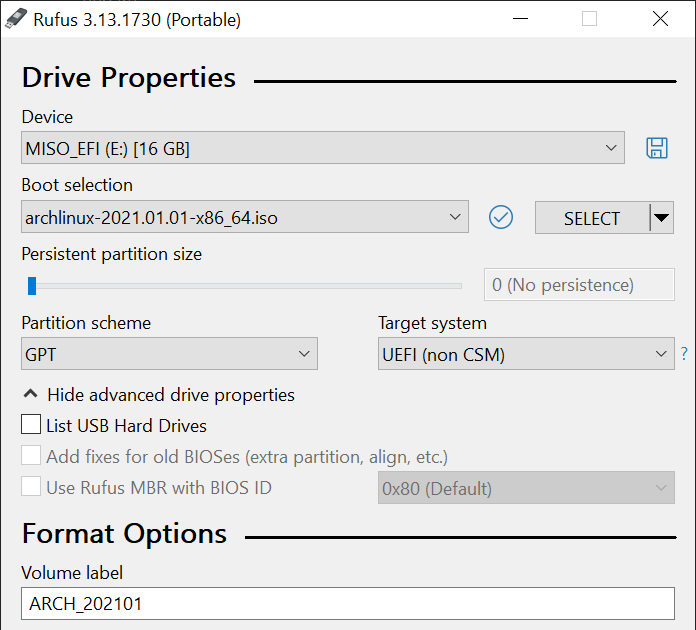Image resolution: width=696 pixels, height=630 pixels.
Task: Click the blue question mark help icon
Action: click(684, 353)
